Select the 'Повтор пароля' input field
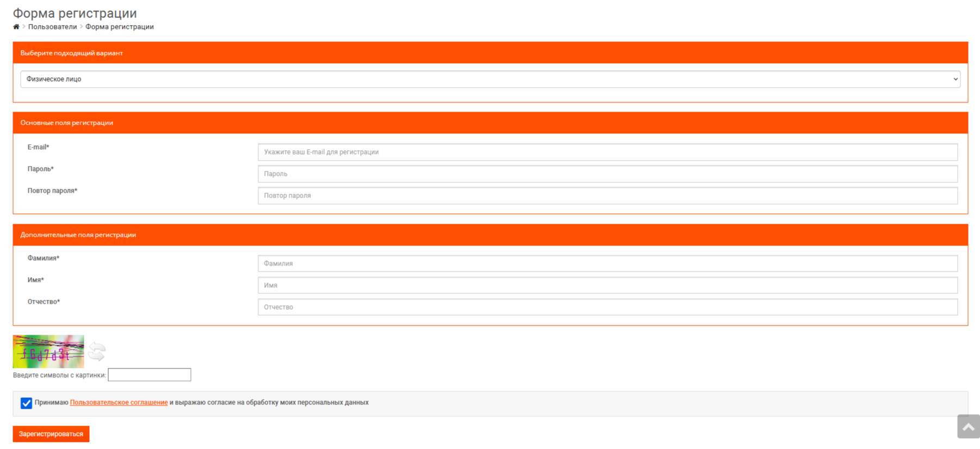 (607, 196)
